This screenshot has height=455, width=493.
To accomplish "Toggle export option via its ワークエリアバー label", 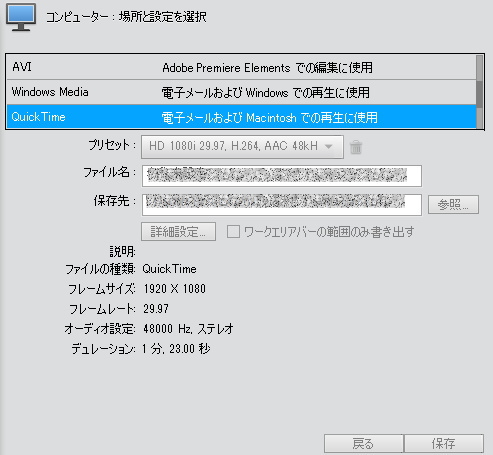I will click(x=329, y=232).
